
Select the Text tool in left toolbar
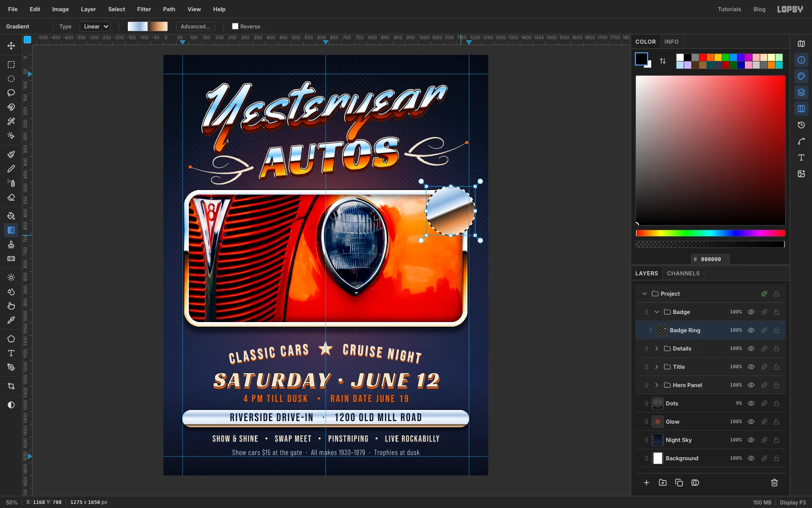click(x=11, y=353)
